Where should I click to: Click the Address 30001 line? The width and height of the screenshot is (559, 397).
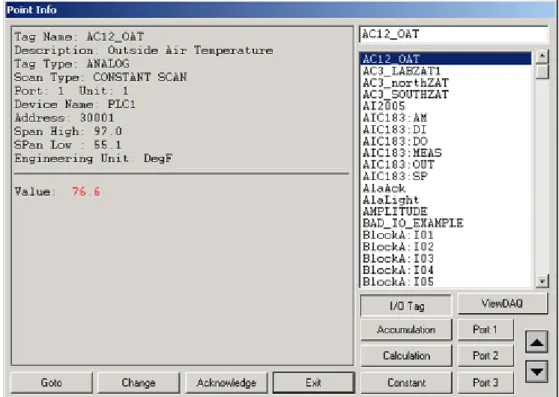pos(64,118)
